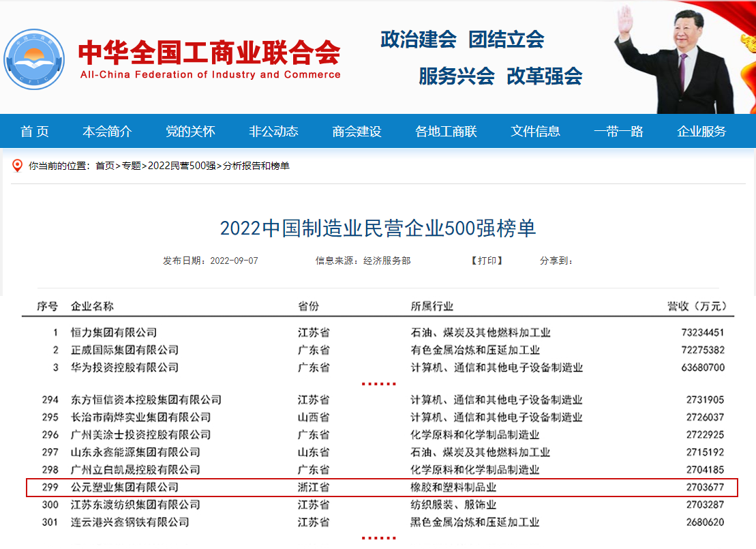Click the 企业名称 column header
Image resolution: width=756 pixels, height=549 pixels.
click(x=92, y=306)
